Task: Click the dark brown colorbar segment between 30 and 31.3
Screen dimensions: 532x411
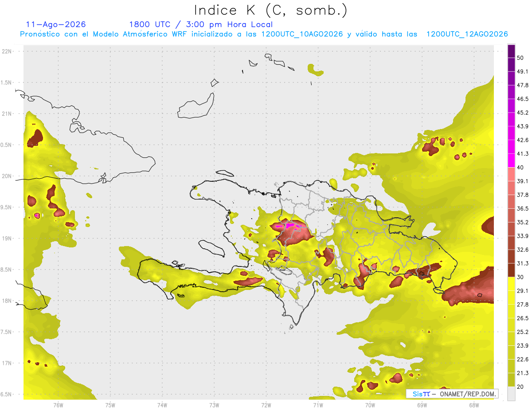Action: tap(511, 270)
